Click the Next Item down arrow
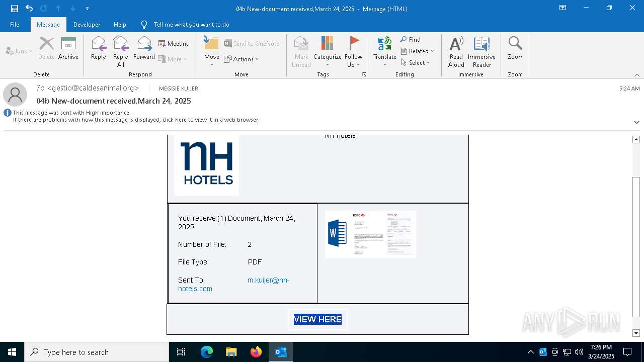Image resolution: width=644 pixels, height=362 pixels. point(73,8)
